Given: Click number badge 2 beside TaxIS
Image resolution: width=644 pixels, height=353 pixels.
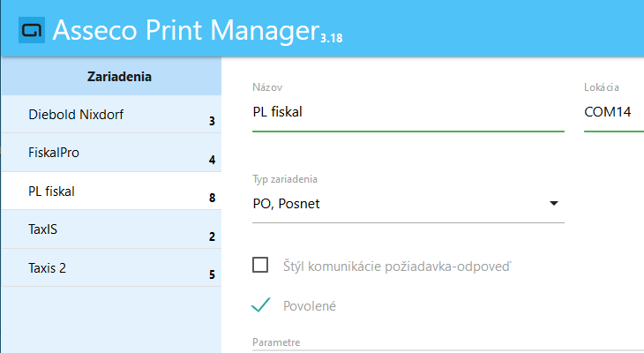Looking at the screenshot, I should tap(212, 237).
